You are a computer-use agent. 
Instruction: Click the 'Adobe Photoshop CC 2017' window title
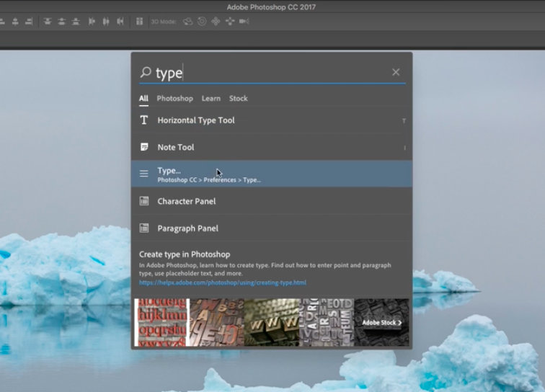click(272, 7)
